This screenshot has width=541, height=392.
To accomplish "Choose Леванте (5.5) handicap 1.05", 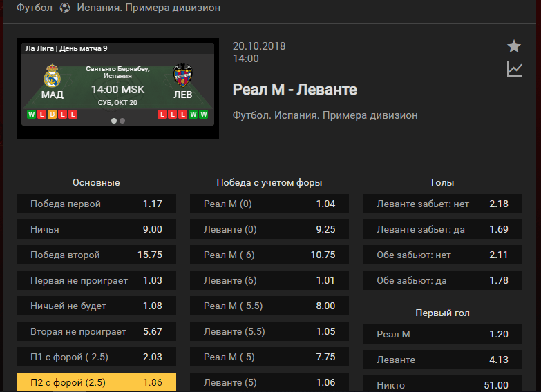I will coord(269,331).
